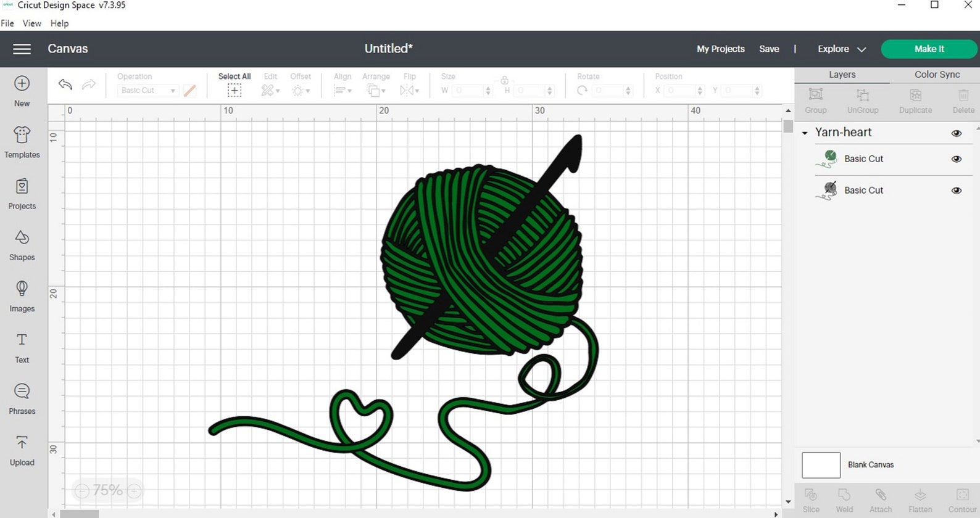Open the Phrases panel
This screenshot has height=518, width=980.
pyautogui.click(x=22, y=398)
